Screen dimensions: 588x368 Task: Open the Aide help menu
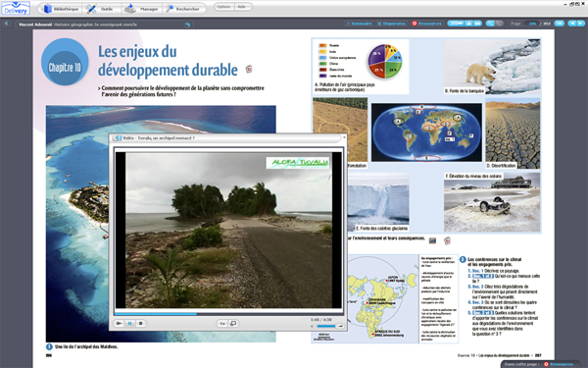pos(242,7)
